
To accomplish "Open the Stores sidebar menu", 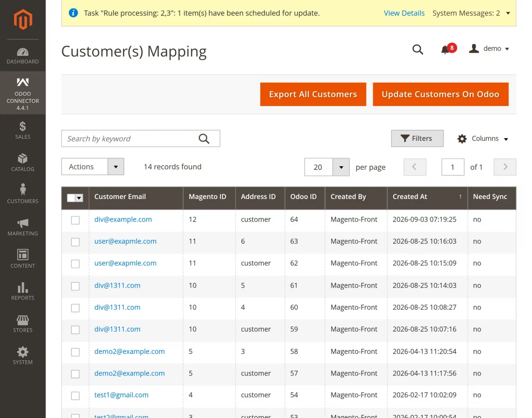I will [23, 324].
